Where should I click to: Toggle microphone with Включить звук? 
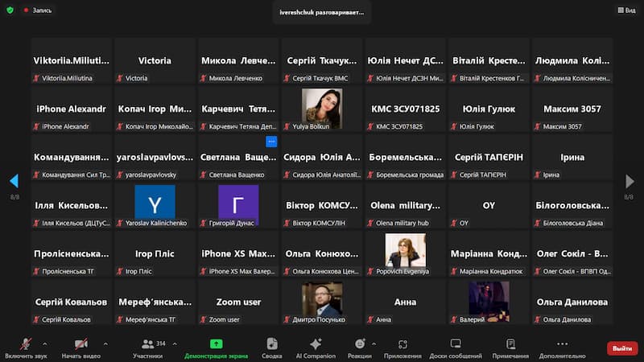[x=26, y=347]
